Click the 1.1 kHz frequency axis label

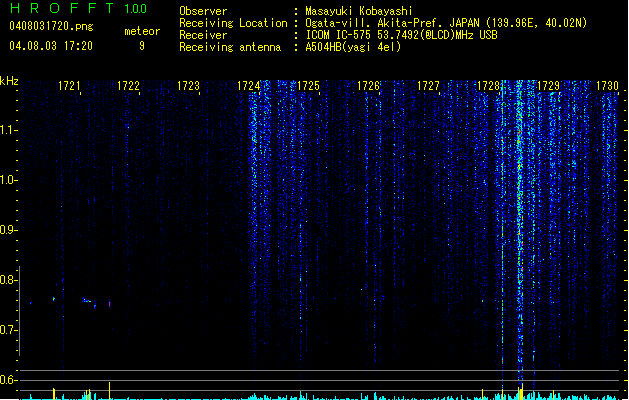click(8, 130)
